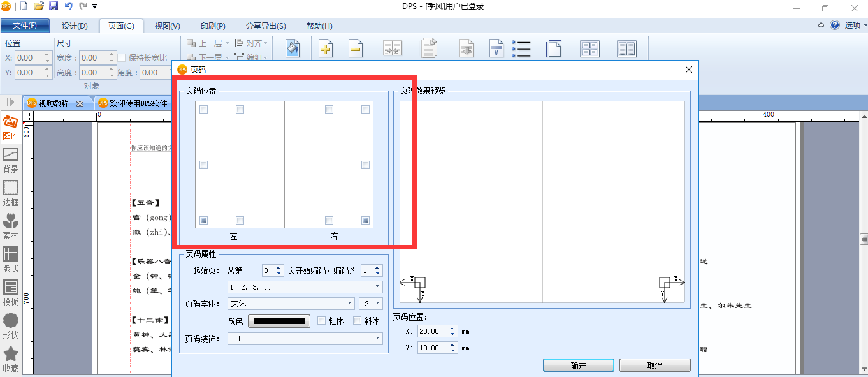Switch to the 视图(V) tab
The width and height of the screenshot is (868, 377).
[168, 26]
